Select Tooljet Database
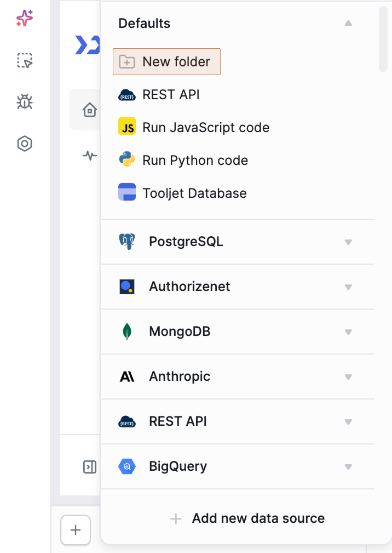This screenshot has height=553, width=392. tap(182, 193)
